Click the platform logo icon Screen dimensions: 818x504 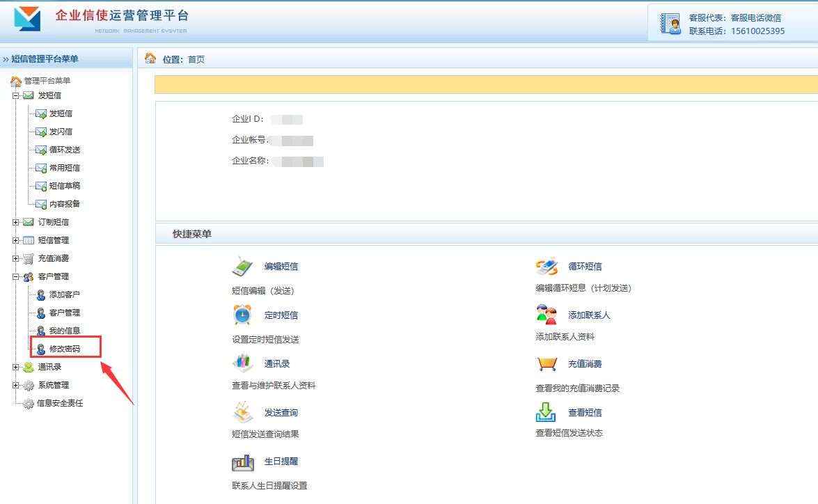click(27, 19)
